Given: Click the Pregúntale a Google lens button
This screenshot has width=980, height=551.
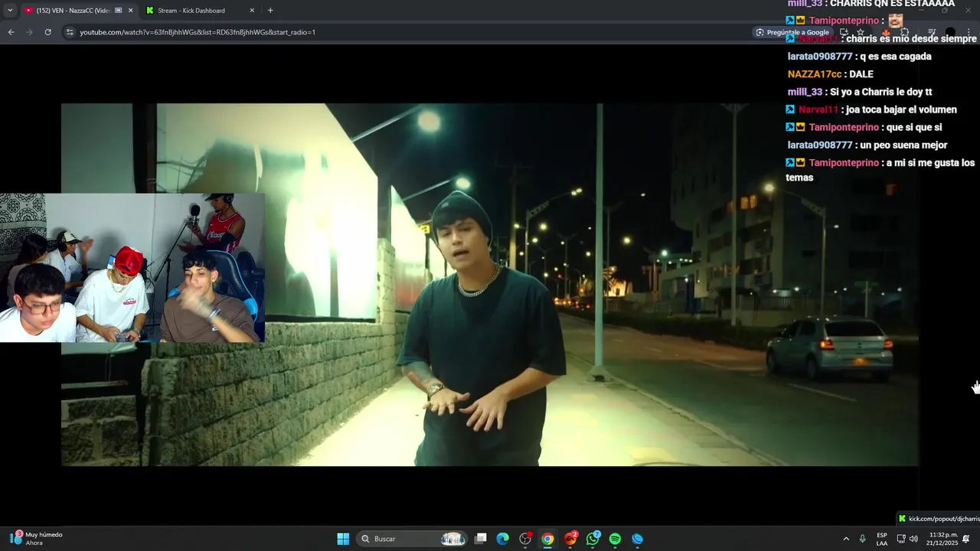Looking at the screenshot, I should [792, 32].
